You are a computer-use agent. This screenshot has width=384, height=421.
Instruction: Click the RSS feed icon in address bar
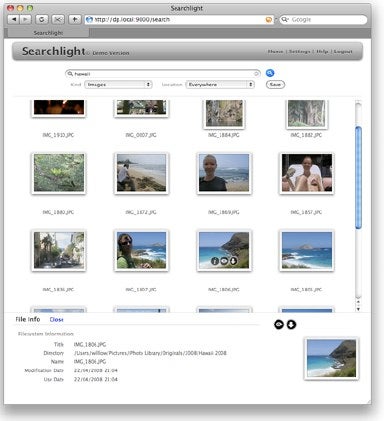coord(269,20)
